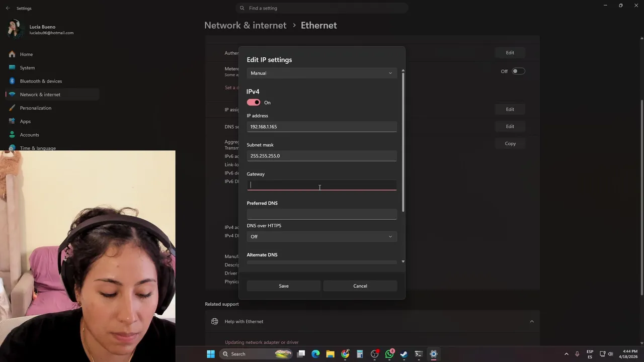Collapse the Help with Ethernet section

[532, 321]
